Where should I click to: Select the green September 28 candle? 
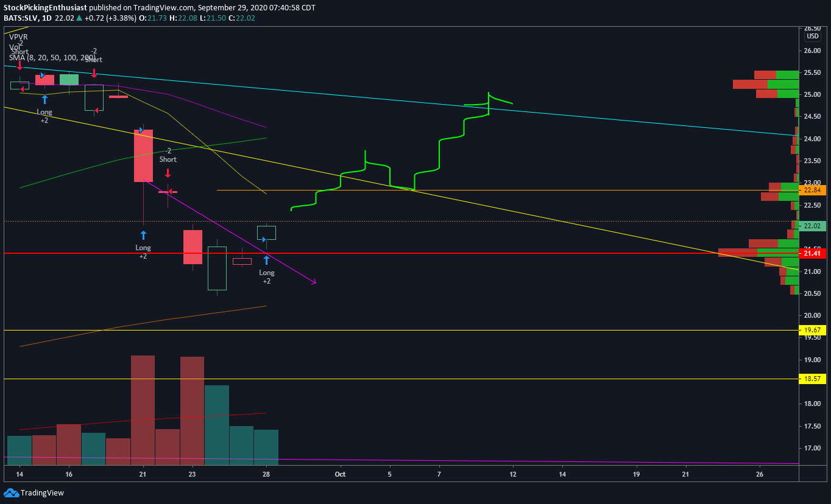tap(266, 233)
